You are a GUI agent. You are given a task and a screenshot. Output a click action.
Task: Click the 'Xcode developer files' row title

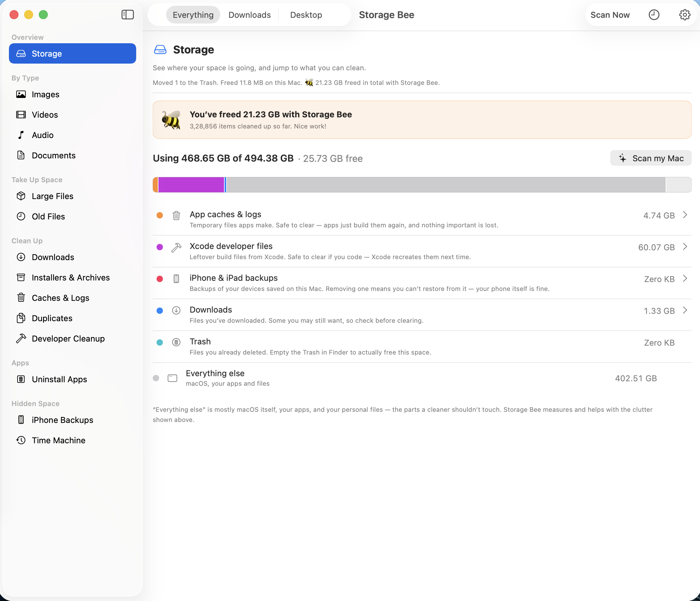coord(231,246)
